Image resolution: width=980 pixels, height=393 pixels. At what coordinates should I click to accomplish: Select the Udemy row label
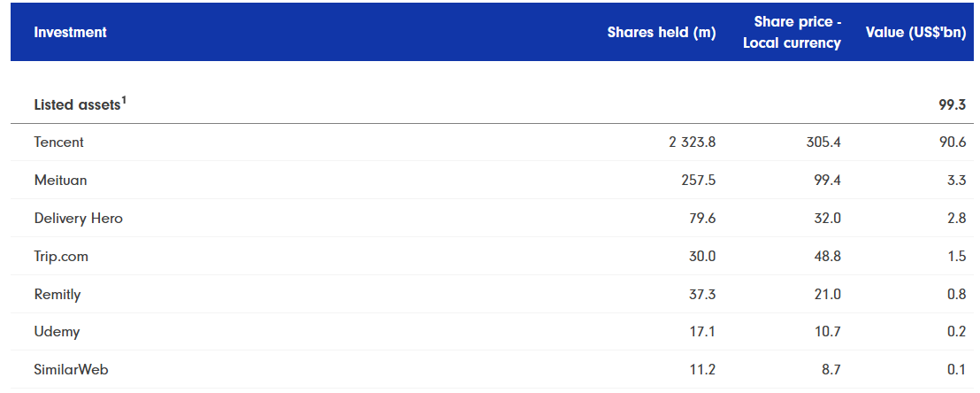[57, 332]
